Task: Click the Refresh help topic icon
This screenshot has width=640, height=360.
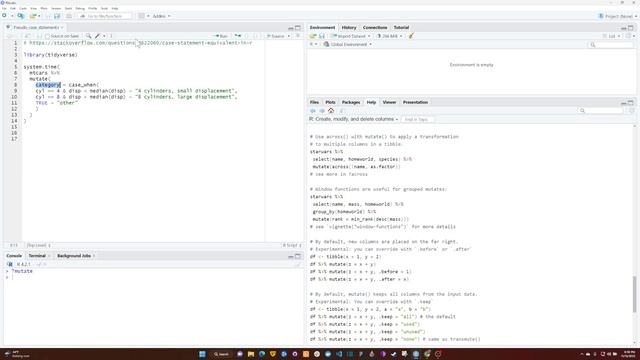Action: click(x=632, y=111)
